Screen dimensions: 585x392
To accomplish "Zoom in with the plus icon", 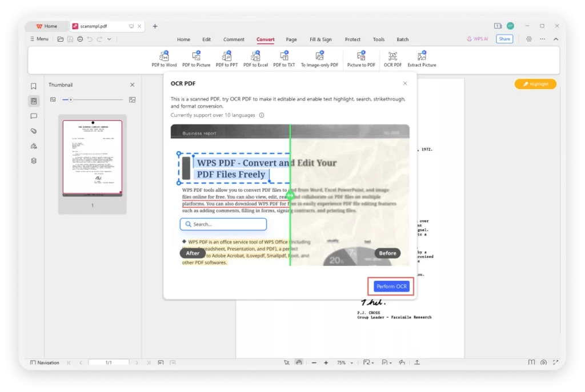I will pos(326,362).
